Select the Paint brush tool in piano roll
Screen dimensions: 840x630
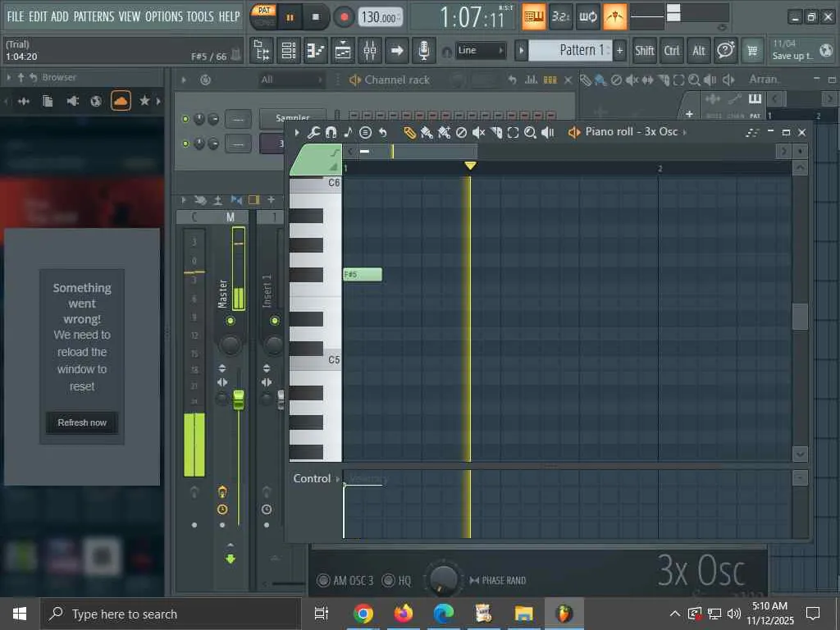(427, 132)
